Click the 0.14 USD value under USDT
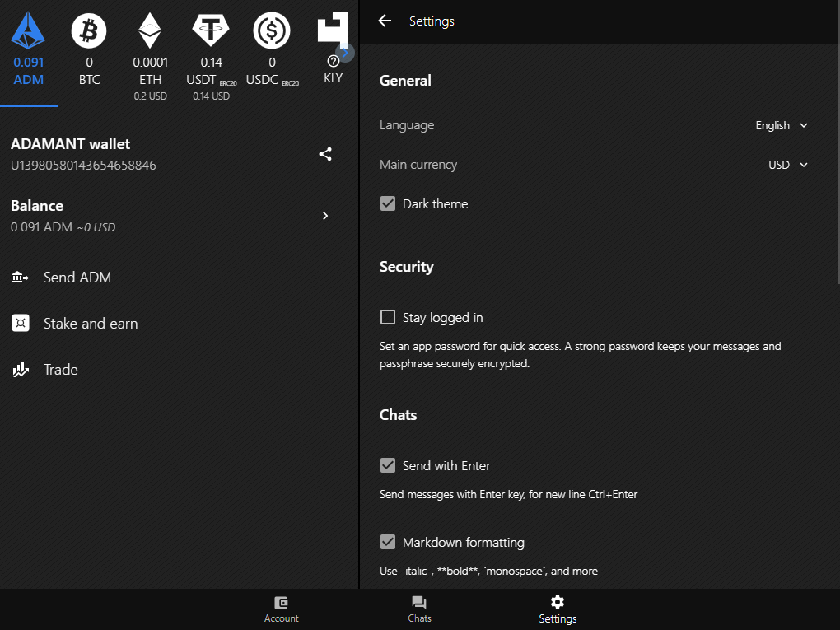 (211, 96)
